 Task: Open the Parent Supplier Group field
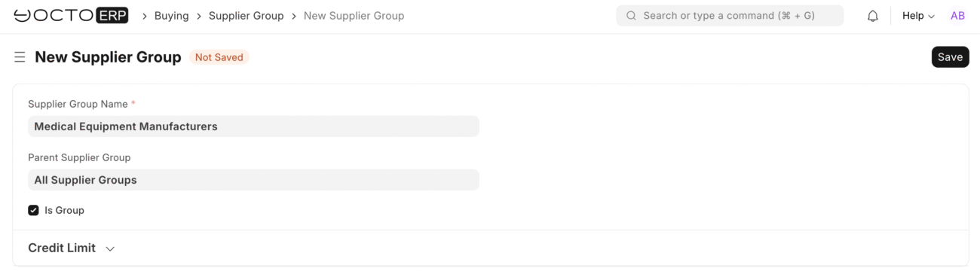(253, 180)
